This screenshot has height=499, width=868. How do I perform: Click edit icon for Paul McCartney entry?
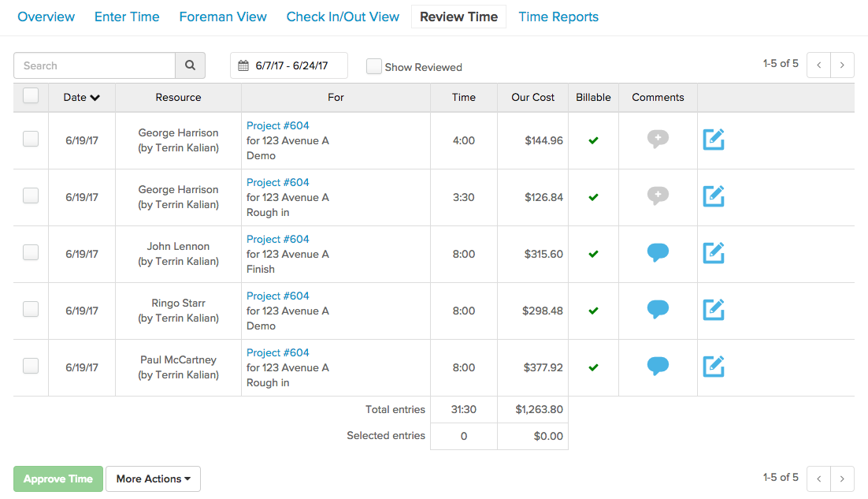click(713, 367)
